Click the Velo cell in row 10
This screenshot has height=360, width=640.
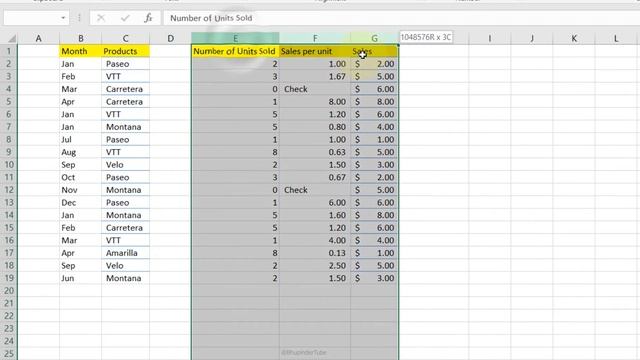click(x=125, y=164)
